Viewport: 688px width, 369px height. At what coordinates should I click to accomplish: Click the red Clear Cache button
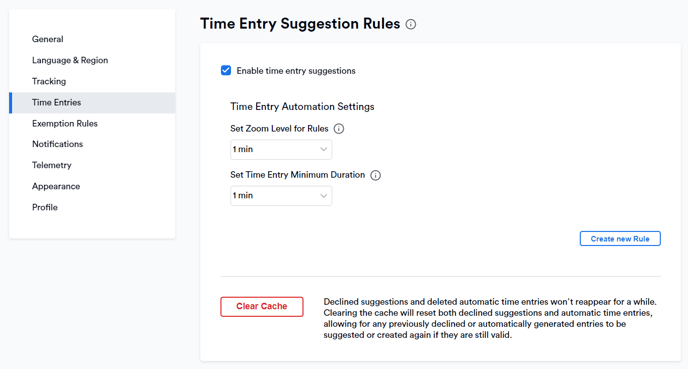[x=262, y=306]
